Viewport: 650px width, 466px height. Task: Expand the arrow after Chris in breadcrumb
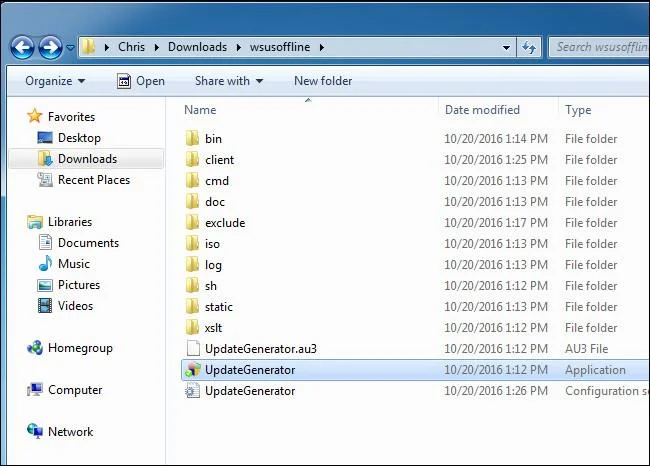coord(157,47)
